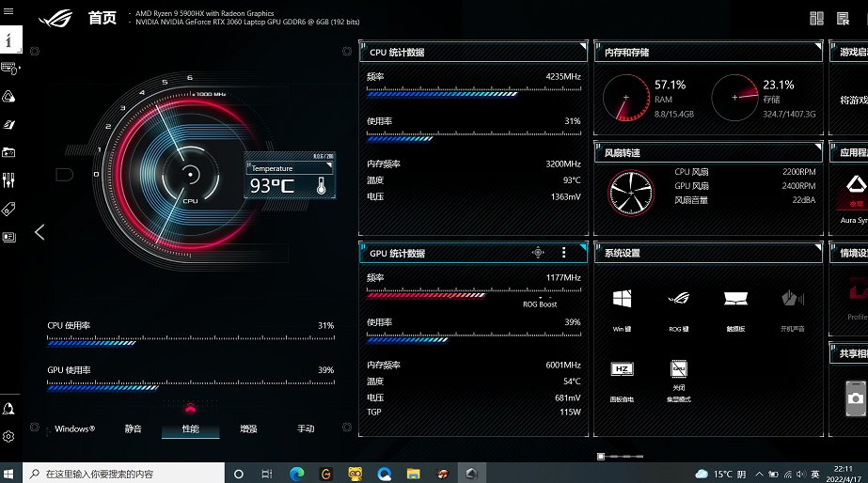
Task: Expand the 风扇转速 panel corner
Action: 818,147
